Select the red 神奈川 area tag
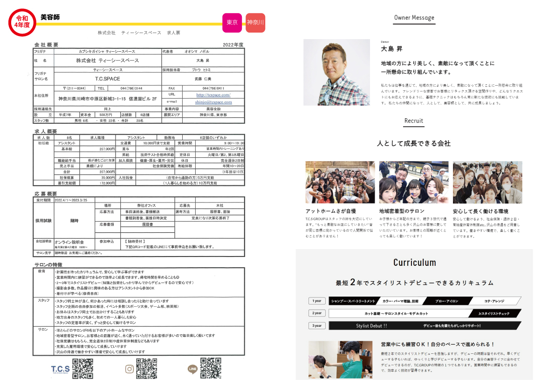 (255, 23)
